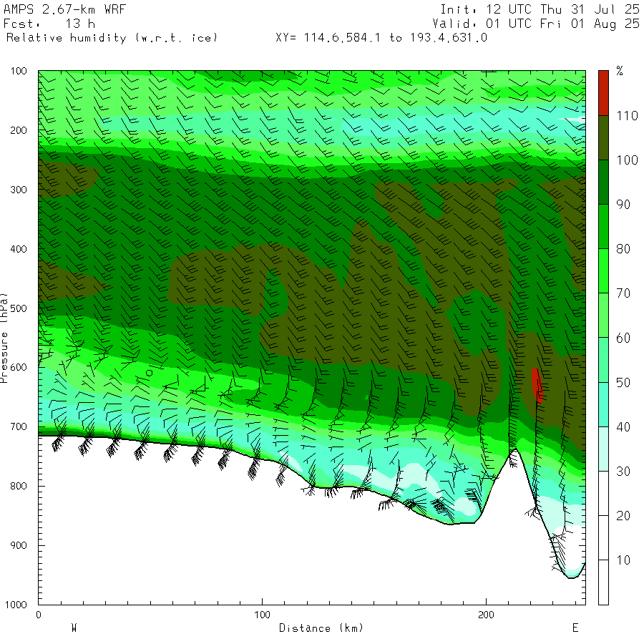Viewport: 644px width, 644px height.
Task: Click the 110 color bar value label
Action: click(627, 116)
